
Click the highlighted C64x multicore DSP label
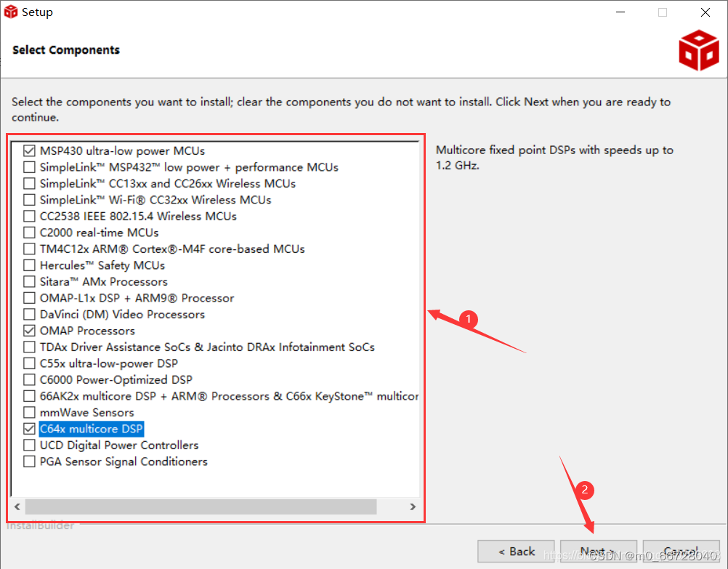[x=92, y=429]
